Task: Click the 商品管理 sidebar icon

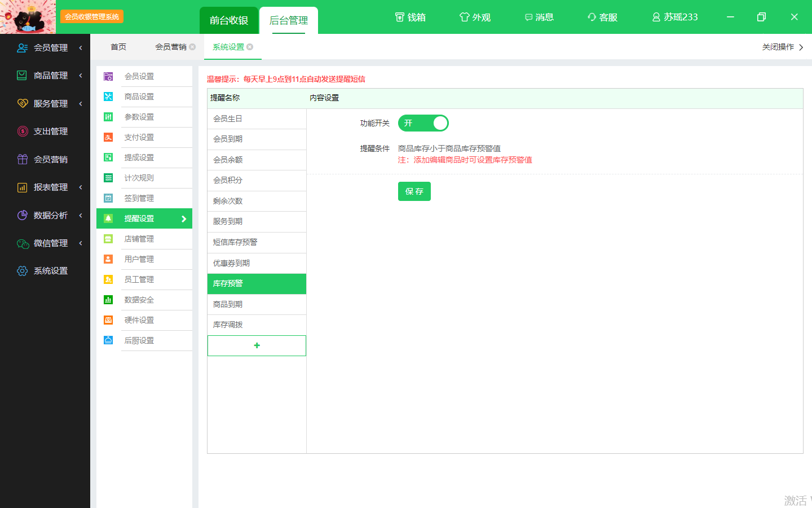Action: coord(22,76)
